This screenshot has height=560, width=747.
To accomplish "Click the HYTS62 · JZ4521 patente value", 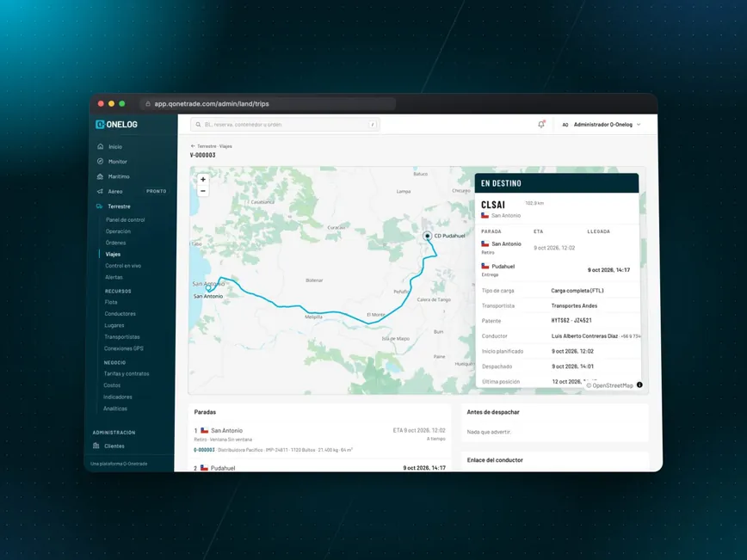I will pos(571,321).
